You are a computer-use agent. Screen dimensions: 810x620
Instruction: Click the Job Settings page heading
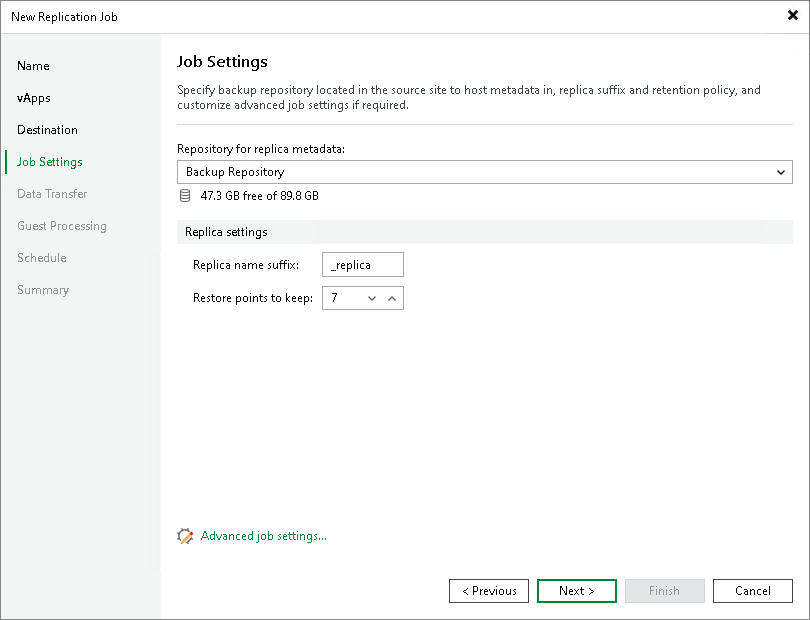coord(222,61)
